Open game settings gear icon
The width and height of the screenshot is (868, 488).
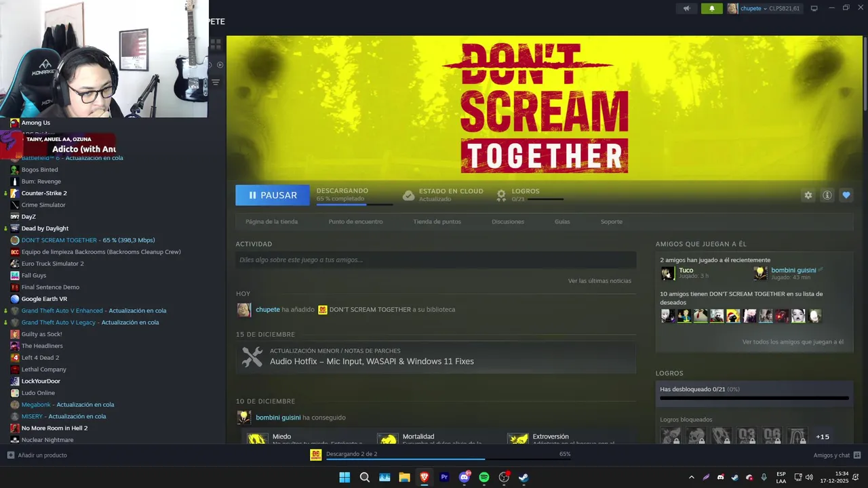point(808,195)
